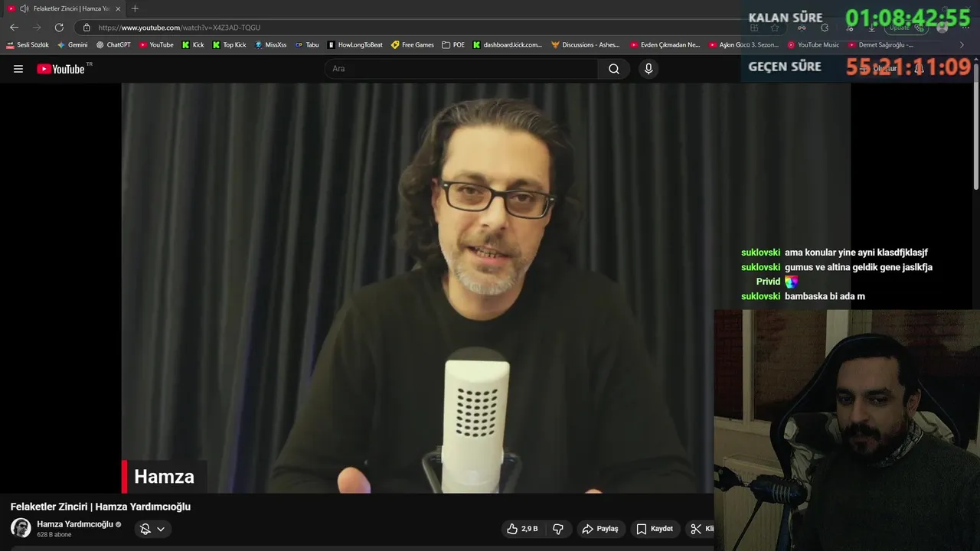Open the YouTube hamburger guide menu
The image size is (980, 551).
(18, 69)
